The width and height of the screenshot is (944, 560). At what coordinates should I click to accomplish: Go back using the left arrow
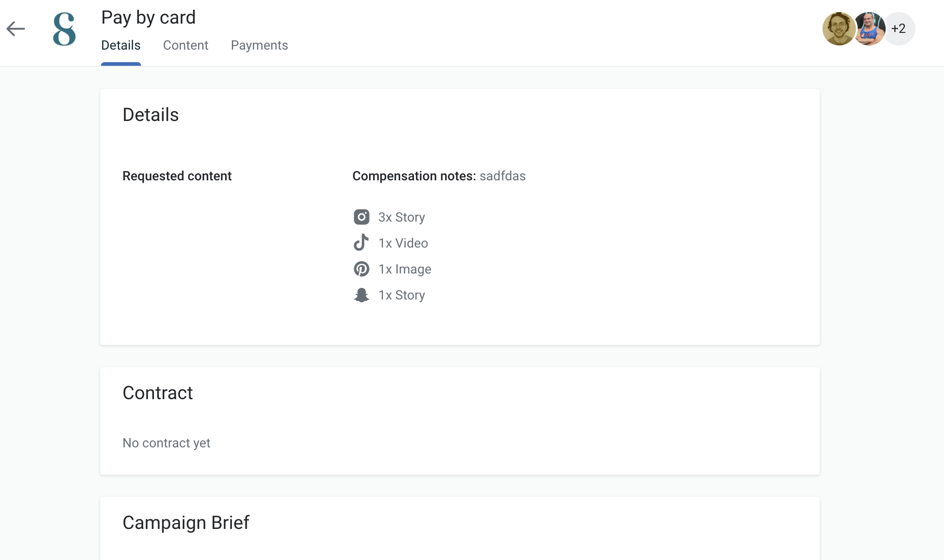[16, 29]
